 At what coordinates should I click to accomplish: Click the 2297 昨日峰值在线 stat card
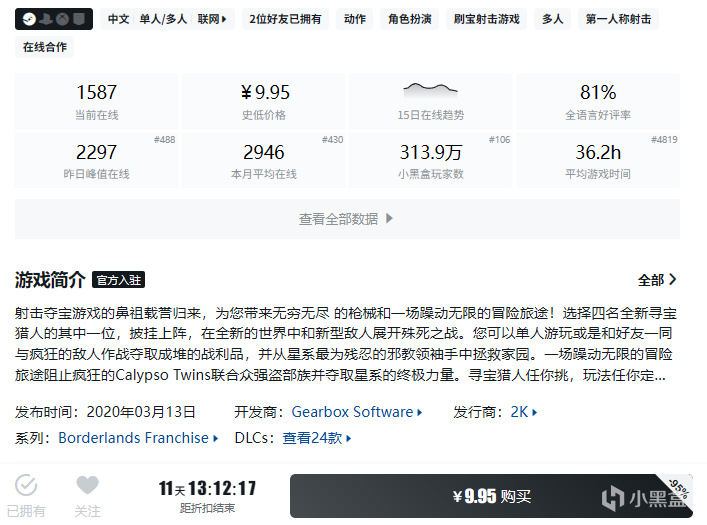(96, 160)
